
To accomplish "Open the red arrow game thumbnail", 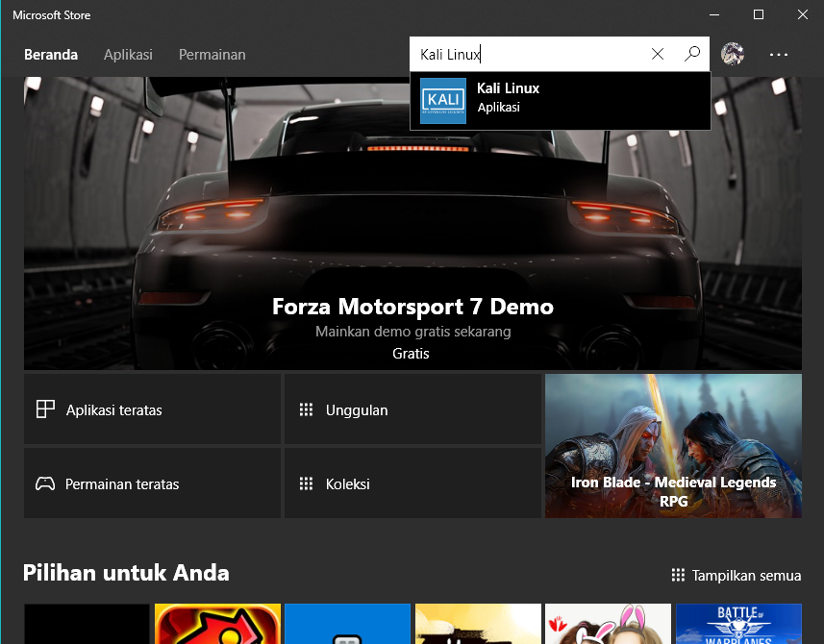I will pos(217,624).
